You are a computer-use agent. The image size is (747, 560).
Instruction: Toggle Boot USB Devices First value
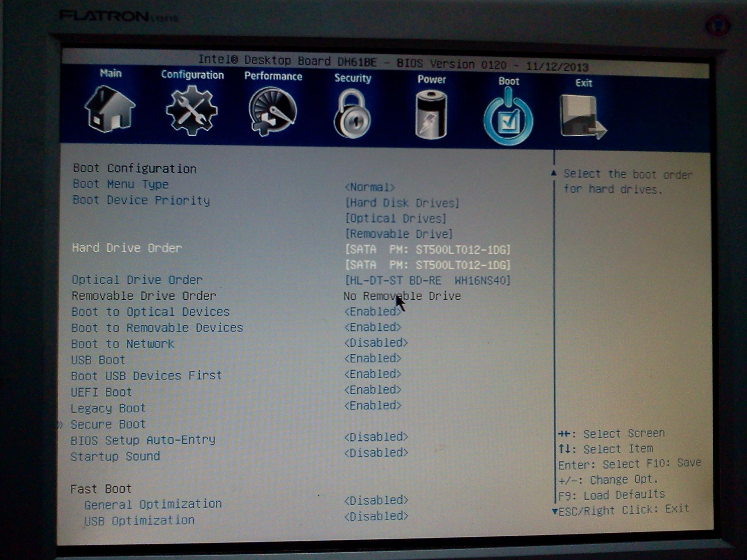pyautogui.click(x=373, y=374)
